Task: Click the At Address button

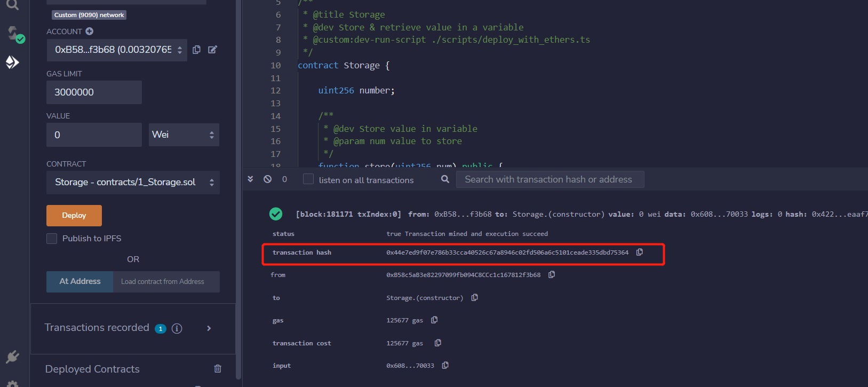Action: [x=79, y=281]
